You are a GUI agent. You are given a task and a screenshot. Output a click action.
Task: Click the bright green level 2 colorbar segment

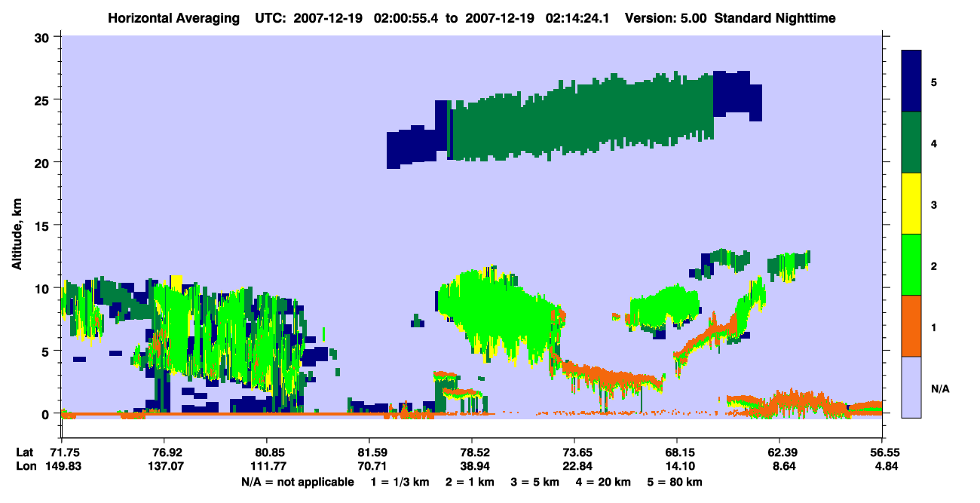coord(912,265)
